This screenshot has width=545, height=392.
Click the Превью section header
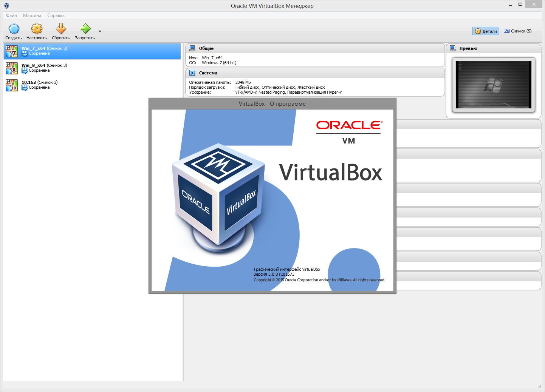tap(494, 48)
